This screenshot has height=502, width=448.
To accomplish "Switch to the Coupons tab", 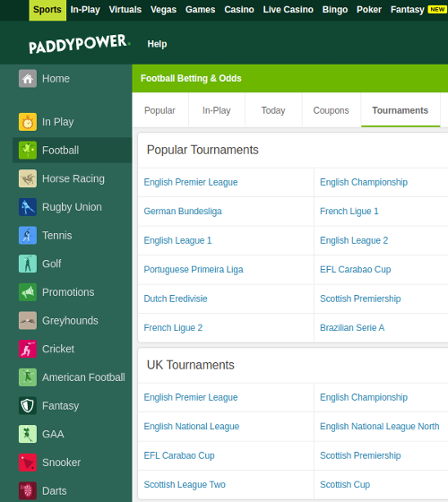I will tap(331, 110).
